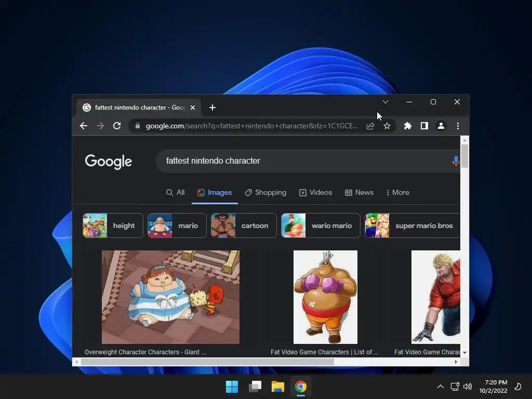Screen dimensions: 532x399
Task: Open the Chrome extensions puzzle icon
Action: (x=407, y=126)
